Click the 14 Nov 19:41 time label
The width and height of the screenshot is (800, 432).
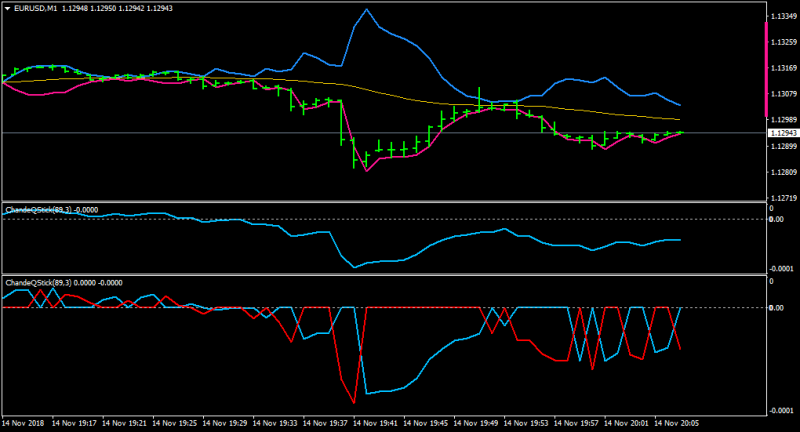375,423
